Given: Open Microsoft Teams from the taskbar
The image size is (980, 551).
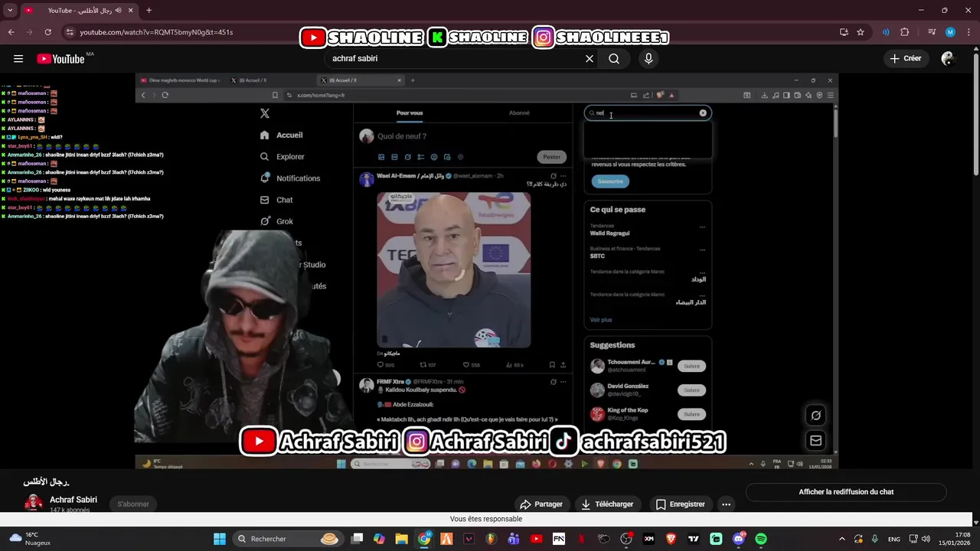Looking at the screenshot, I should coord(514,539).
